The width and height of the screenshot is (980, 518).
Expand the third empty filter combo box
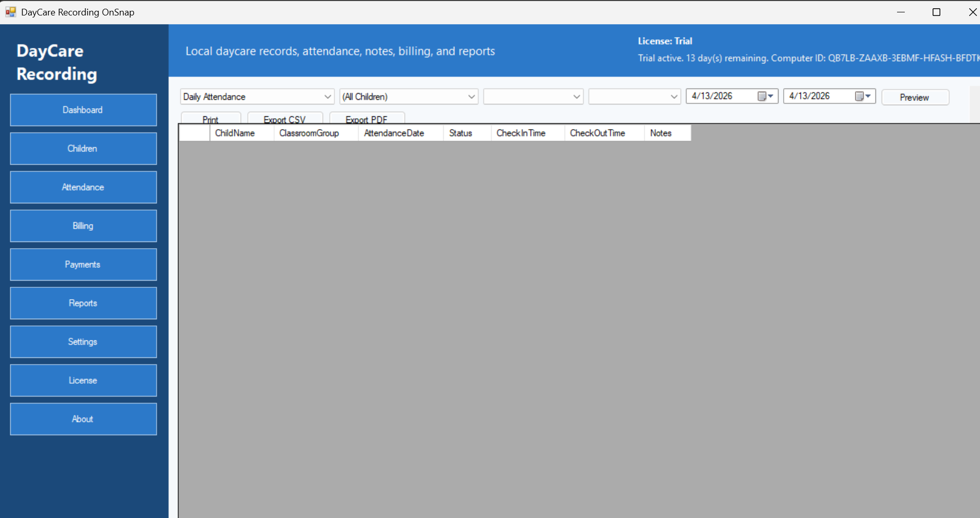point(576,97)
